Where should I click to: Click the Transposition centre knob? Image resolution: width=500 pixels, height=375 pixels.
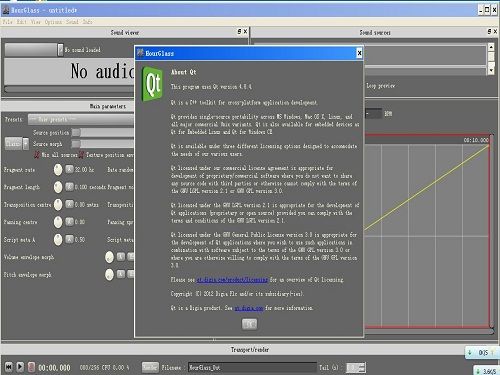58,204
